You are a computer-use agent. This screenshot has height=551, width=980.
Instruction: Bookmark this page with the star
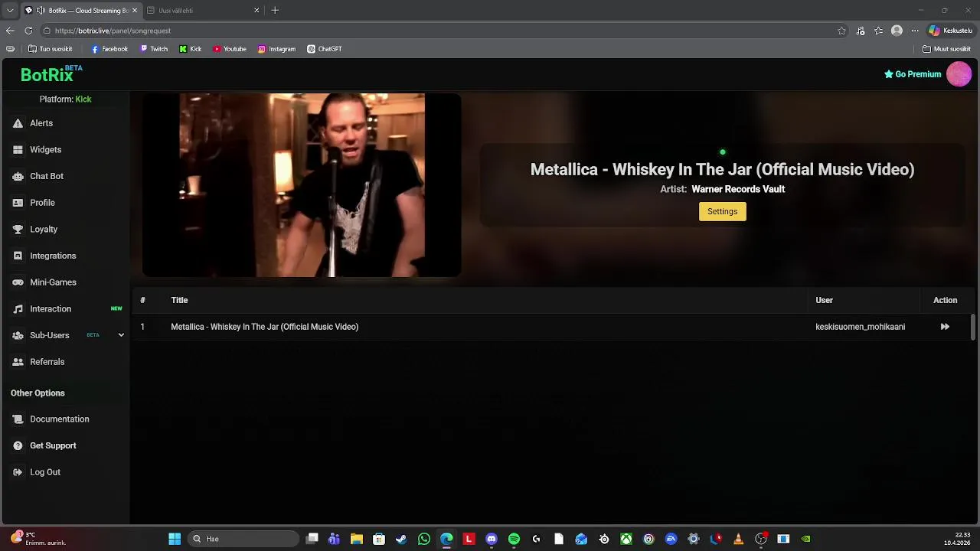841,31
